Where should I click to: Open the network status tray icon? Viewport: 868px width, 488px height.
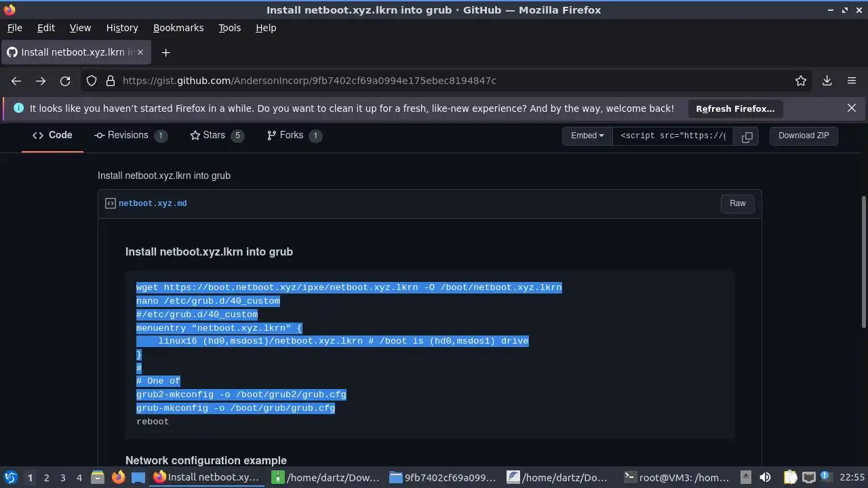click(808, 477)
